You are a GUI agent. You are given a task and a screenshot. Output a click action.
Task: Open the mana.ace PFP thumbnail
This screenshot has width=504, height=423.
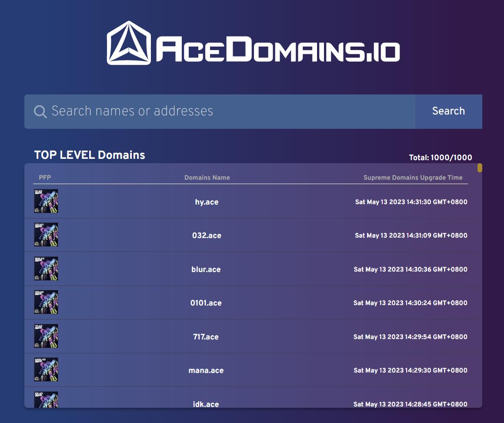[x=46, y=369]
